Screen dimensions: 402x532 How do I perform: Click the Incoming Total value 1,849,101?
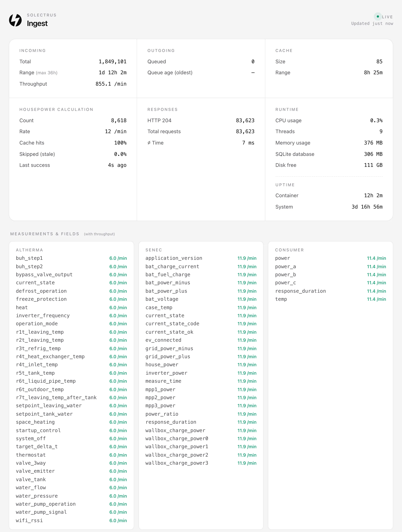(x=112, y=62)
